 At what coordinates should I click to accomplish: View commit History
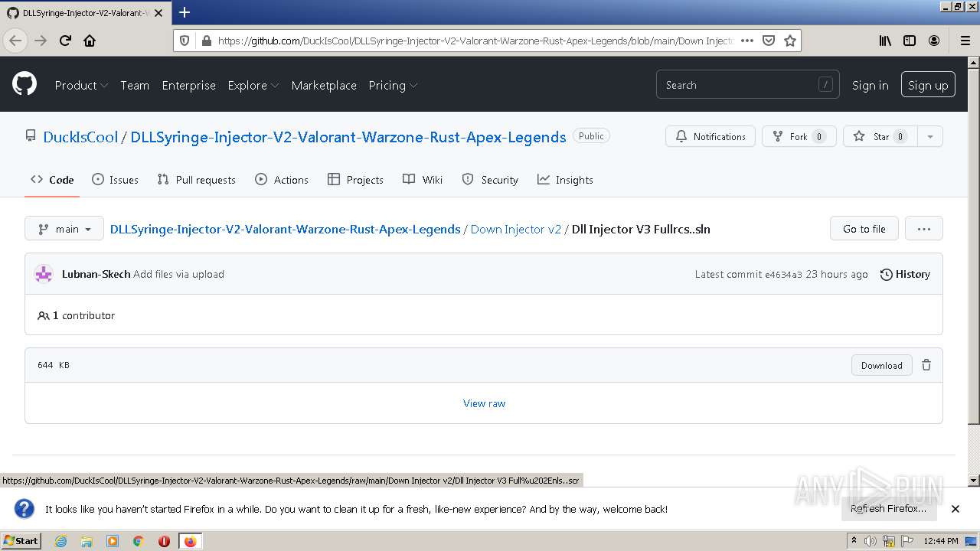(905, 274)
